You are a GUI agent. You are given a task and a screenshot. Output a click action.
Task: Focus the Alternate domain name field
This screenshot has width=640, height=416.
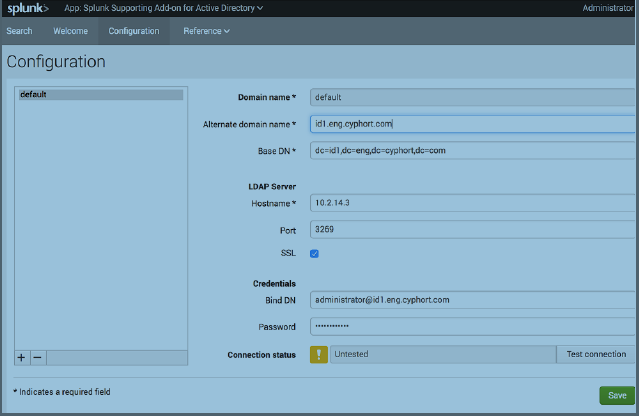472,124
